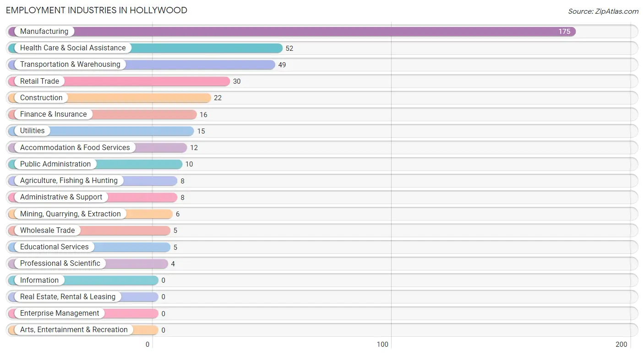Click the Mining, Quarrying value 6

point(178,214)
